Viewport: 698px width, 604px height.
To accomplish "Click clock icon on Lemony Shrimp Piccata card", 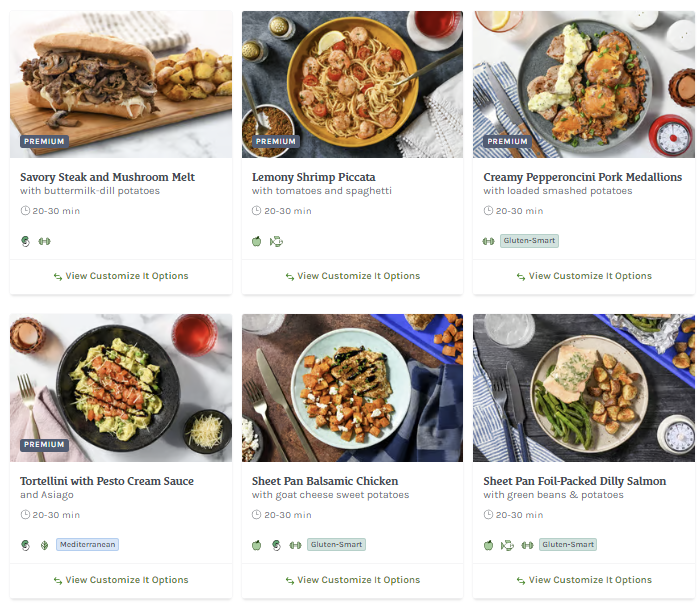I will coord(256,211).
